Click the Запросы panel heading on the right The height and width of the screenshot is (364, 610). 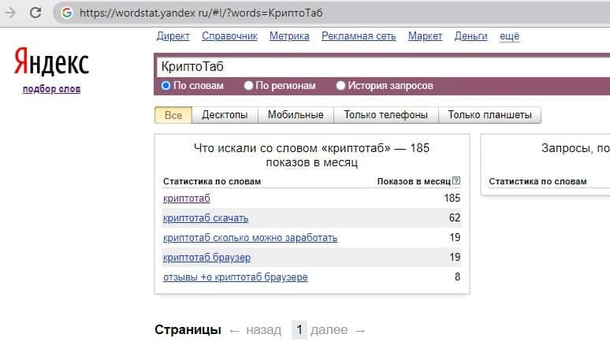(575, 148)
